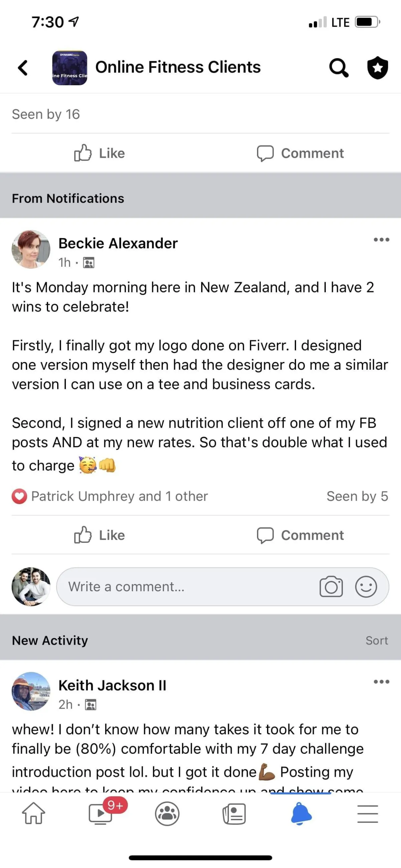Image resolution: width=401 pixels, height=868 pixels.
Task: Open emoji picker smiley in comment box
Action: coord(366,587)
